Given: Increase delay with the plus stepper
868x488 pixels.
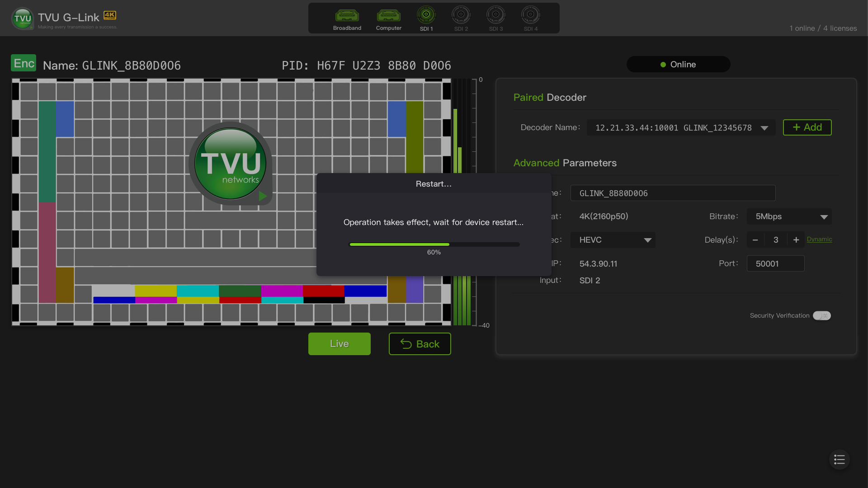Looking at the screenshot, I should (796, 240).
